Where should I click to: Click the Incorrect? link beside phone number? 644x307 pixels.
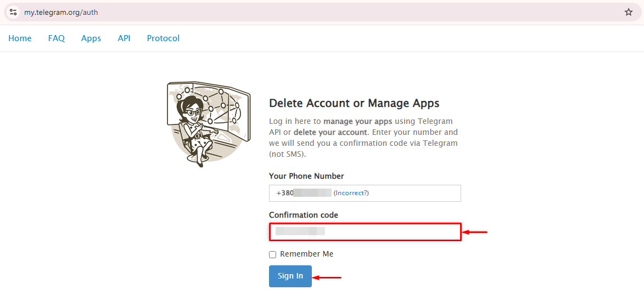pos(351,192)
